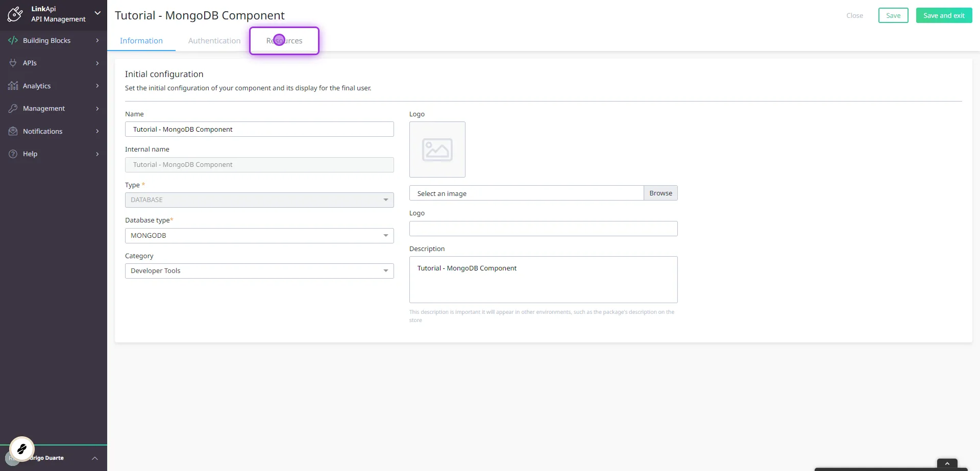Expand the Notifications menu chevron
Viewport: 980px width, 471px height.
click(x=97, y=131)
